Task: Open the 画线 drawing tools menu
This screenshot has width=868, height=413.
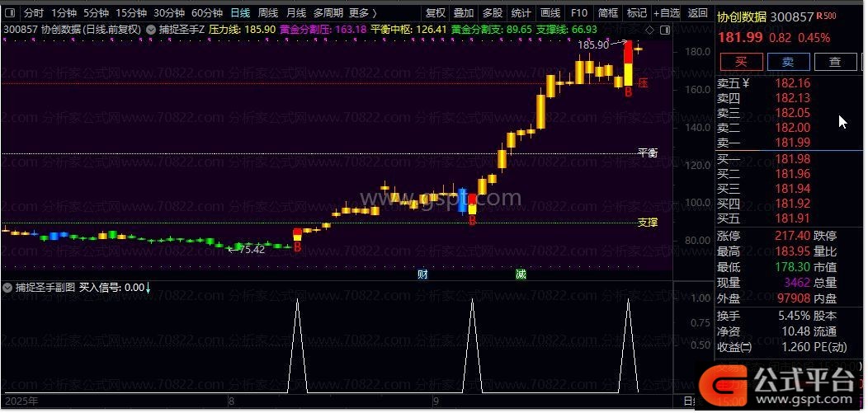Action: click(550, 13)
